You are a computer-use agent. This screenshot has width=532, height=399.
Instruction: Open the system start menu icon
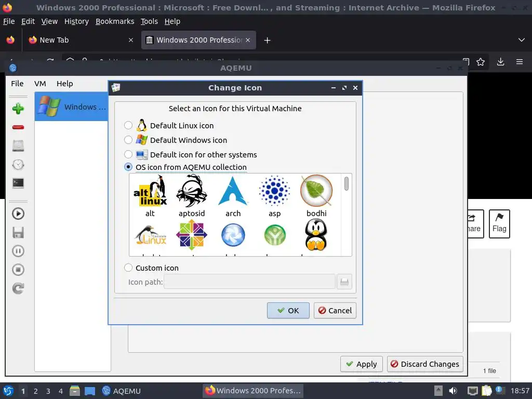pos(8,391)
